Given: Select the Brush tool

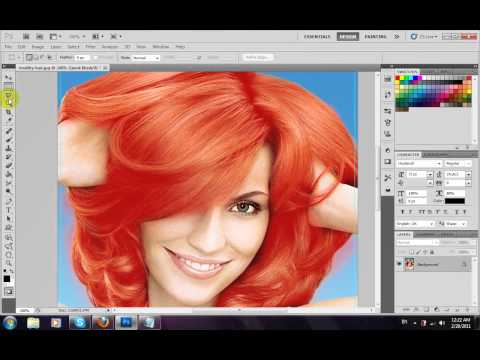Looking at the screenshot, I should (8, 139).
